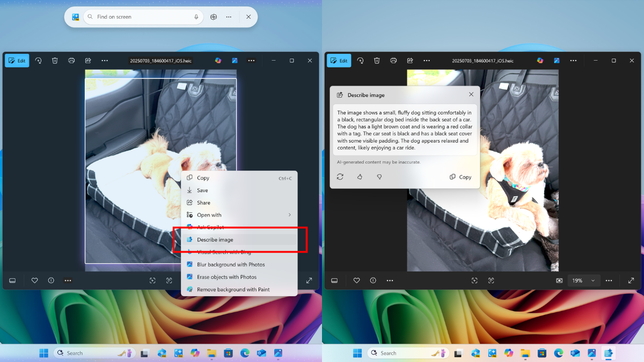Close the Click to Do search bar

click(x=248, y=17)
